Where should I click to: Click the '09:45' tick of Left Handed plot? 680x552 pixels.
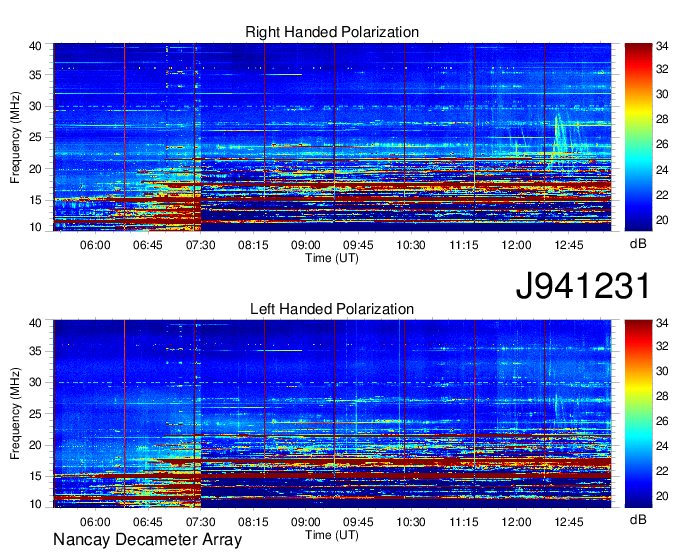tap(358, 522)
